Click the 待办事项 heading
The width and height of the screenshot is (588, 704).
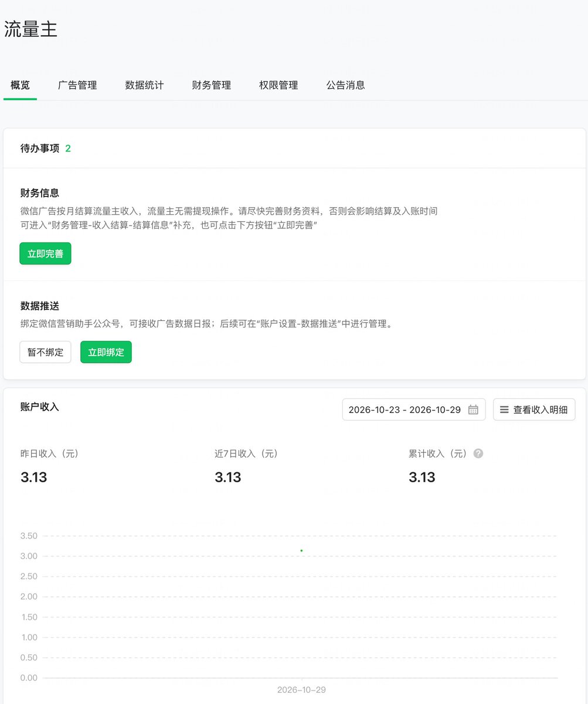point(40,148)
